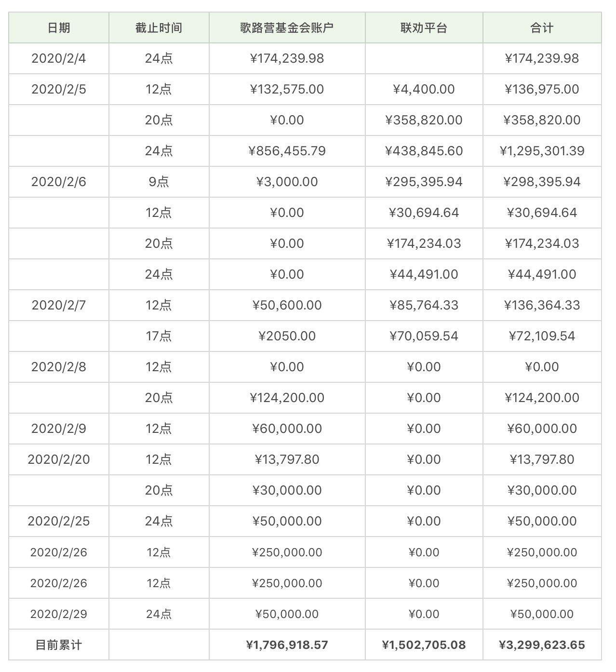The width and height of the screenshot is (616, 672).
Task: Click the 合计 column header
Action: click(x=542, y=28)
